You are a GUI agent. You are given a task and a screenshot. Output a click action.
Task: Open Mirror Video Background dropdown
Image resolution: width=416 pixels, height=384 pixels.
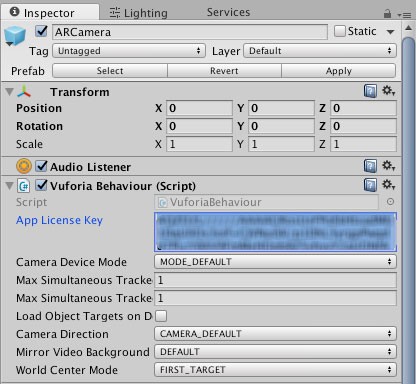click(275, 352)
